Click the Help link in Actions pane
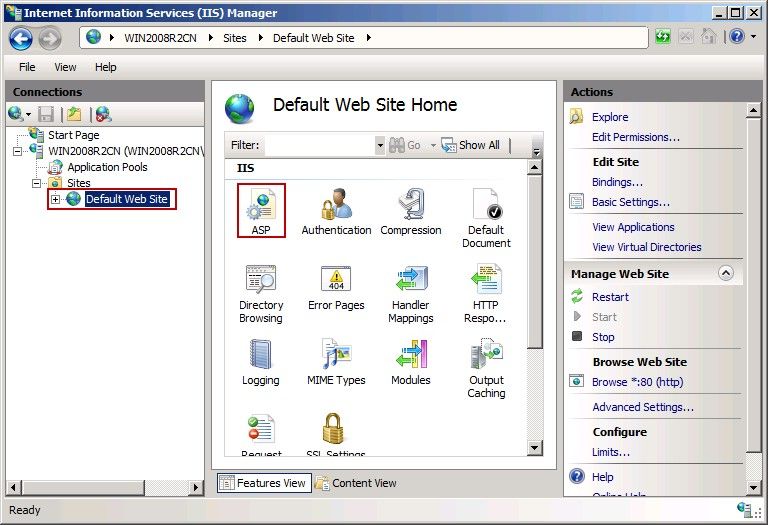 tap(602, 477)
